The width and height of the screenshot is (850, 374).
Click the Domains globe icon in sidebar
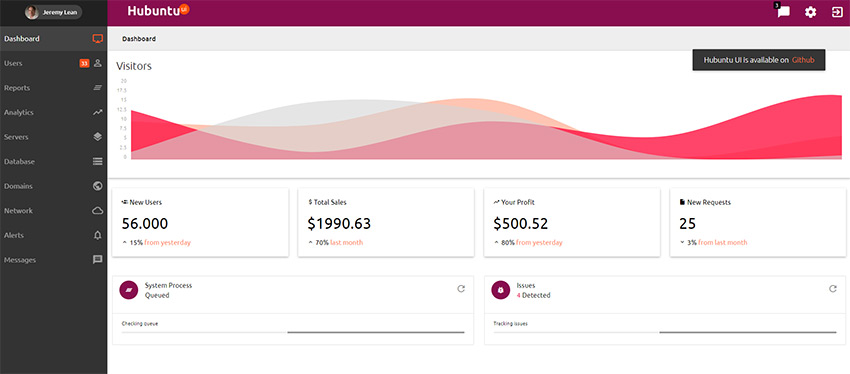tap(98, 186)
